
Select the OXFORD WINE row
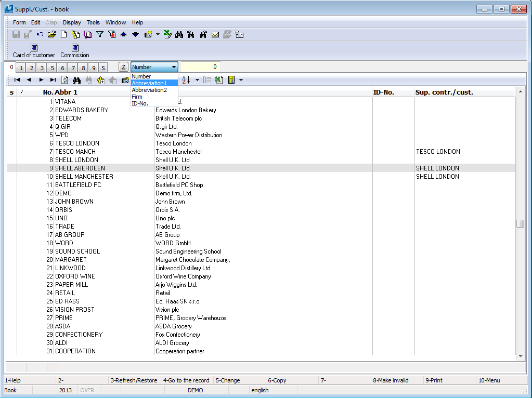coord(261,276)
